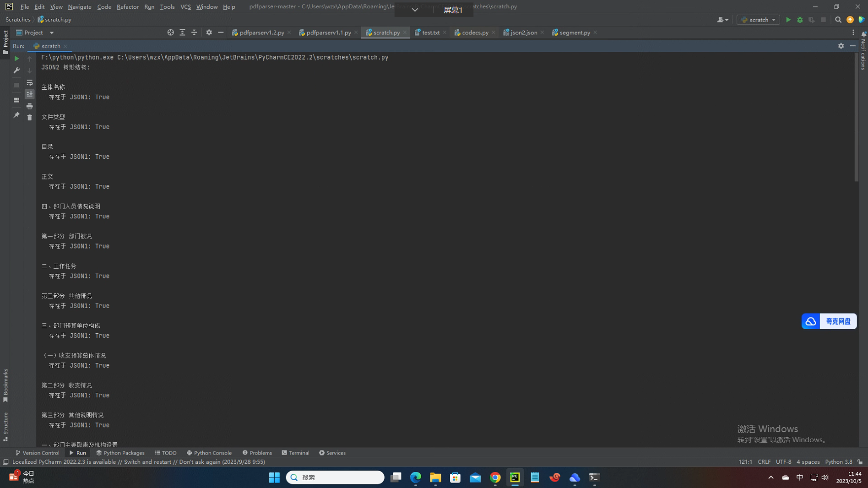Open Python Packages tool window
The width and height of the screenshot is (868, 488).
[120, 453]
